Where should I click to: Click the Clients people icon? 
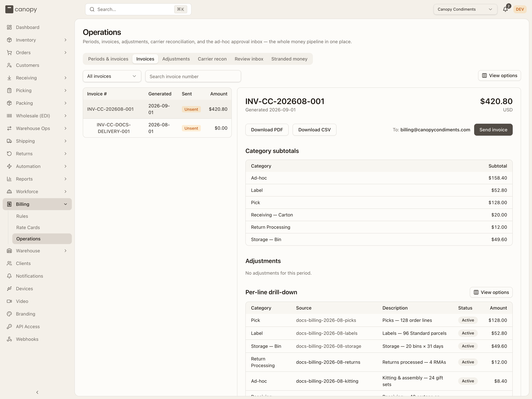pos(9,263)
